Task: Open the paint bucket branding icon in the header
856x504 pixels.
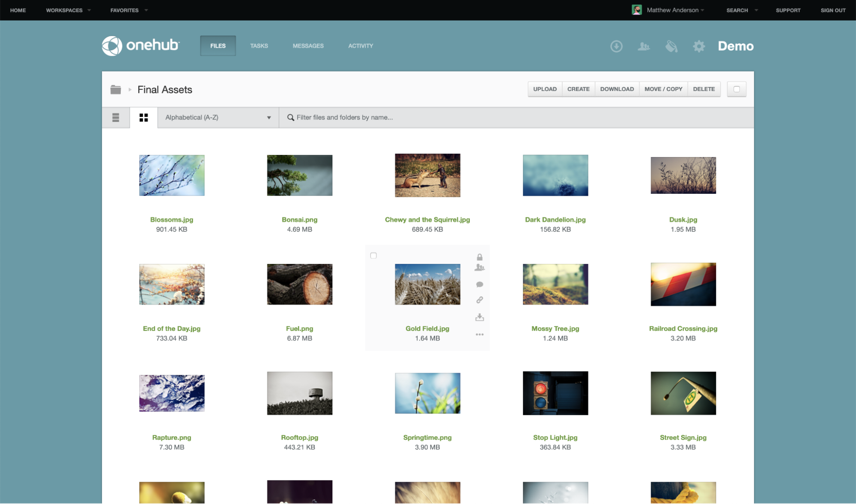Action: click(671, 46)
